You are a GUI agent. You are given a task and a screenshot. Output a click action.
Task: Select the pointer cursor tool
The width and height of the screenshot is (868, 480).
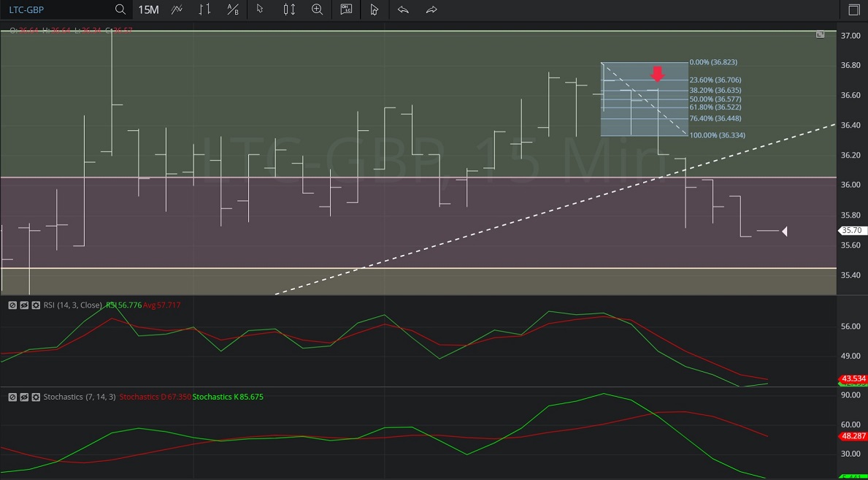coord(260,9)
